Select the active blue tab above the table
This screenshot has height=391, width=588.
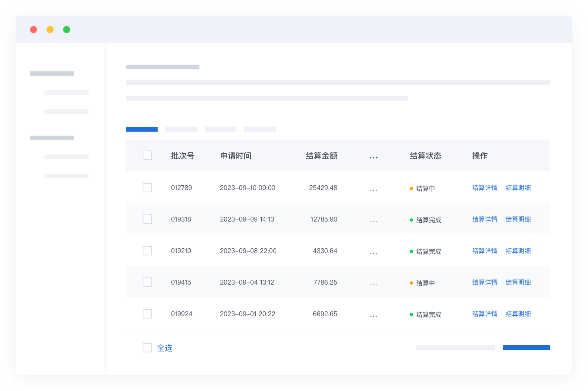click(142, 129)
